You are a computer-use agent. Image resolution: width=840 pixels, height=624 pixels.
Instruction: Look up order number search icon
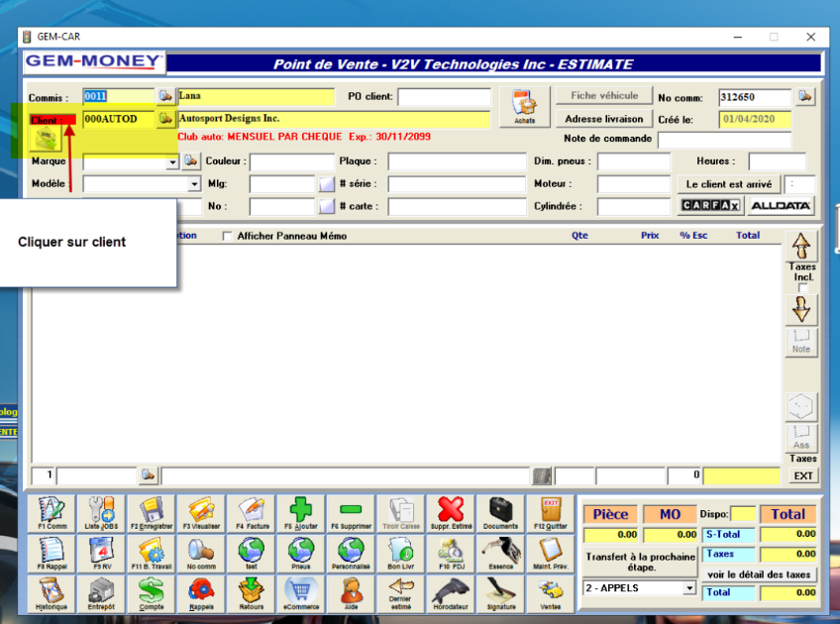pos(805,96)
